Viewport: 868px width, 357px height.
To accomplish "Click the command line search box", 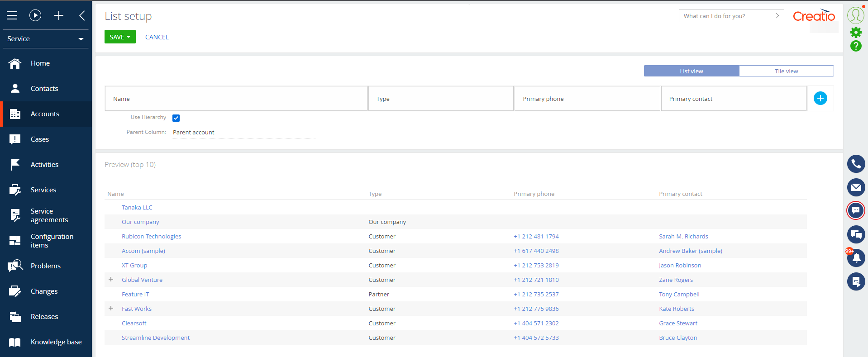I will pos(726,16).
